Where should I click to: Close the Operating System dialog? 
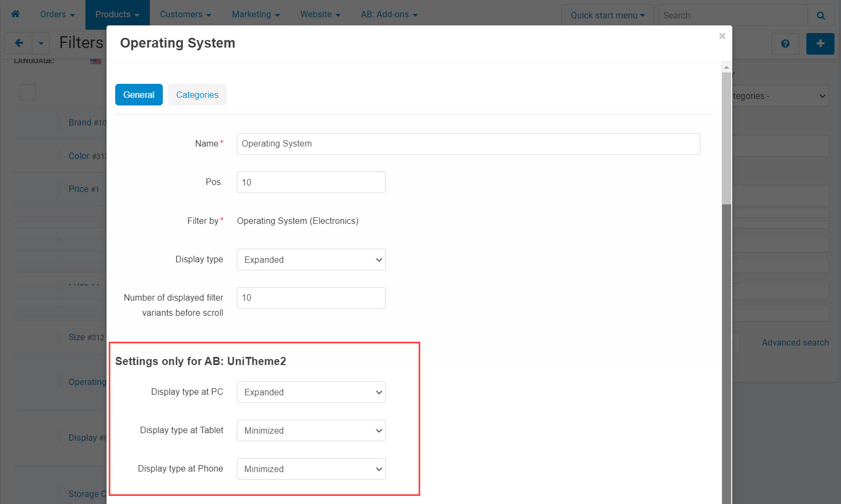pyautogui.click(x=722, y=36)
